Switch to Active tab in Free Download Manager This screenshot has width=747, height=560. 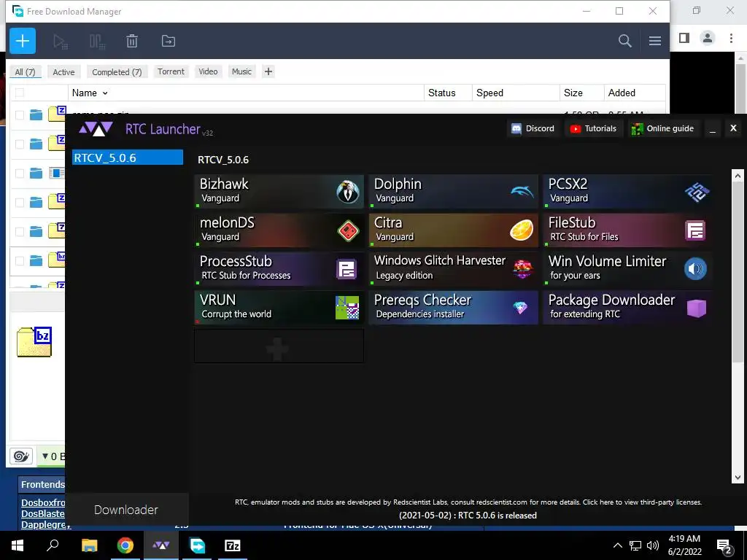pyautogui.click(x=64, y=72)
